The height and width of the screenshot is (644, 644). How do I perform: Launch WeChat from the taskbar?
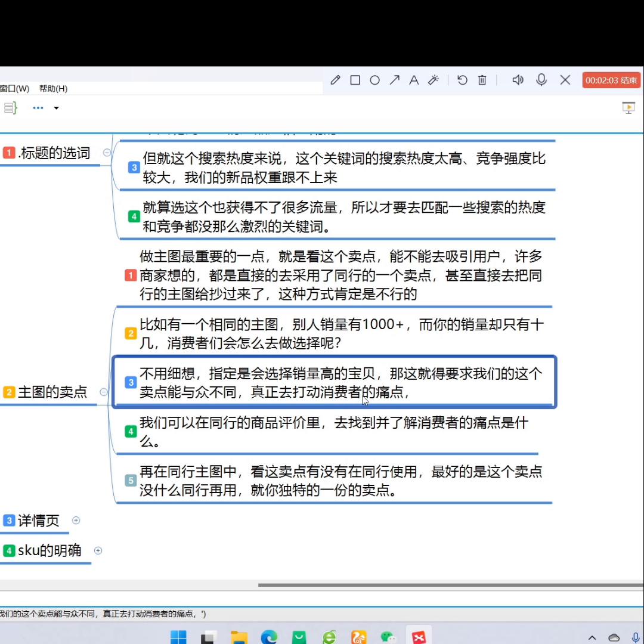click(x=387, y=637)
